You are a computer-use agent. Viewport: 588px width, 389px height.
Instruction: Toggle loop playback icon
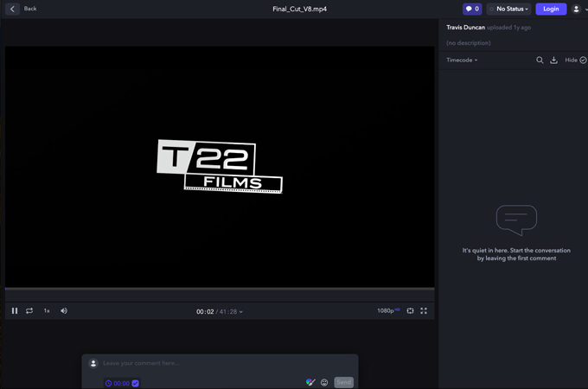pyautogui.click(x=29, y=310)
